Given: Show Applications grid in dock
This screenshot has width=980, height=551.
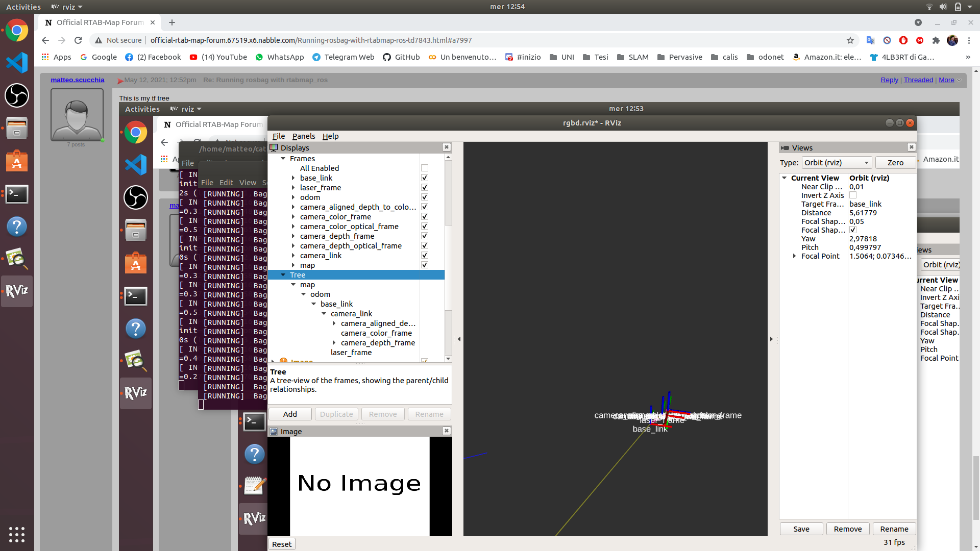Looking at the screenshot, I should pyautogui.click(x=17, y=534).
